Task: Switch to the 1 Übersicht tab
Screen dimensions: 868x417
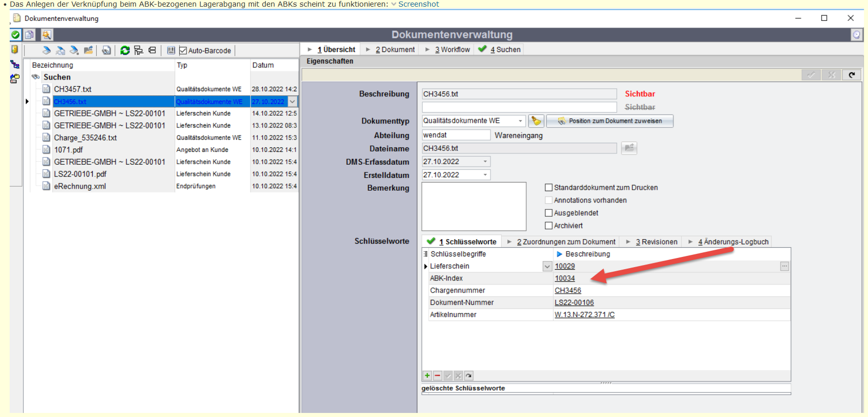Action: [332, 49]
